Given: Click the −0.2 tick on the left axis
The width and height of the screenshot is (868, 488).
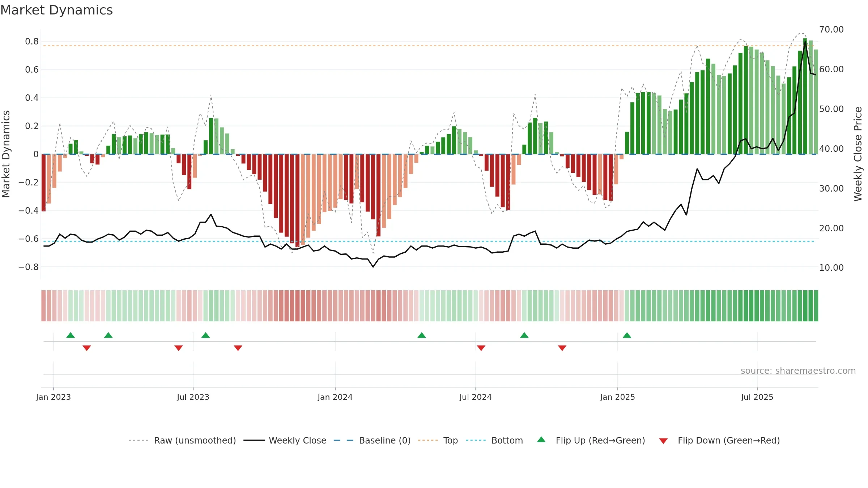Looking at the screenshot, I should pyautogui.click(x=29, y=183).
